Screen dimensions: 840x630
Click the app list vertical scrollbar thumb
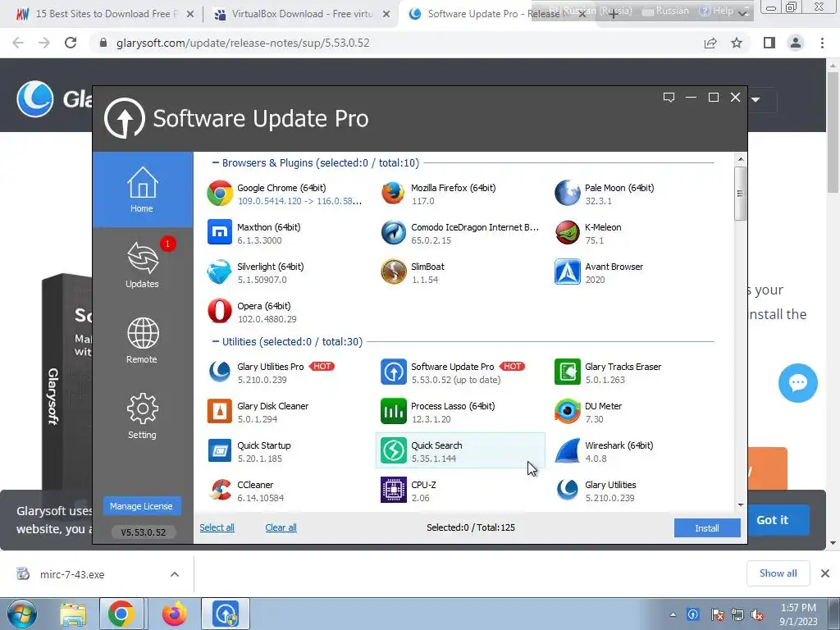click(x=741, y=193)
